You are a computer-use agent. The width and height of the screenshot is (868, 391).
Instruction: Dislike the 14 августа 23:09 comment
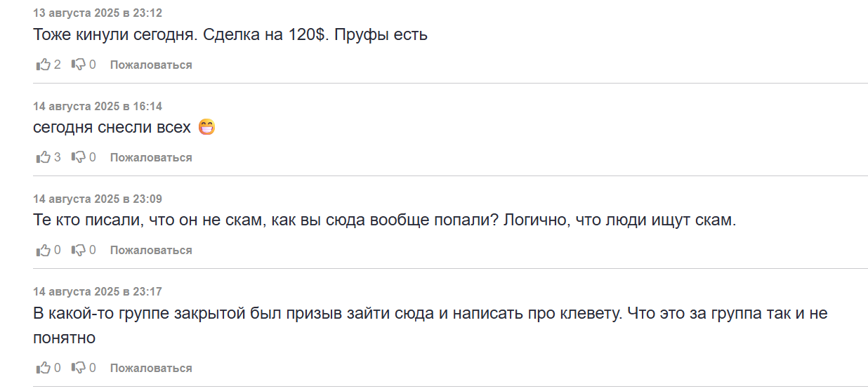tap(79, 250)
